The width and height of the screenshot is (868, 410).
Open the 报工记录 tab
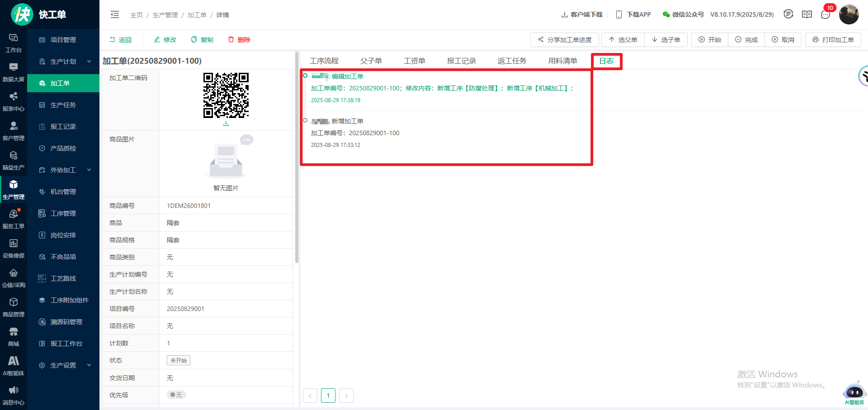click(x=461, y=61)
